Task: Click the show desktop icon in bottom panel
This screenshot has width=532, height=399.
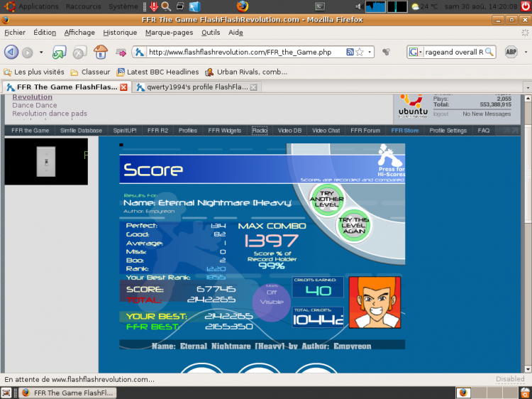Action: click(x=7, y=393)
